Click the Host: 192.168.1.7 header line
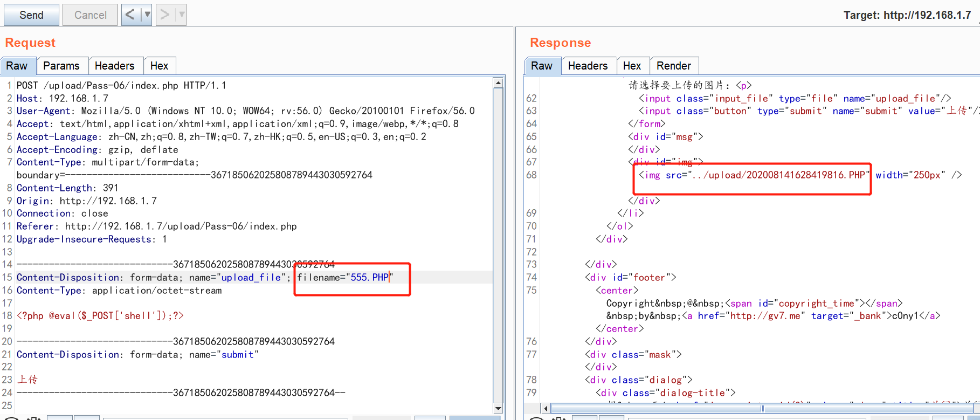This screenshot has height=420, width=980. 63,98
